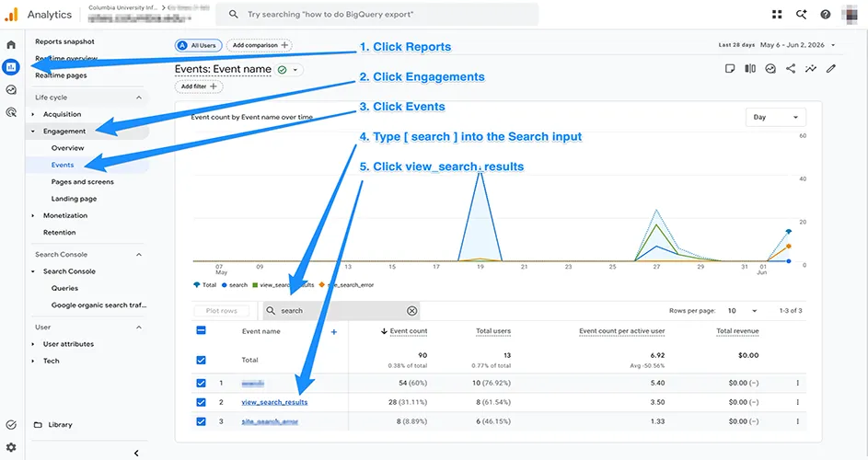Open the site_search_error event link

coord(270,421)
